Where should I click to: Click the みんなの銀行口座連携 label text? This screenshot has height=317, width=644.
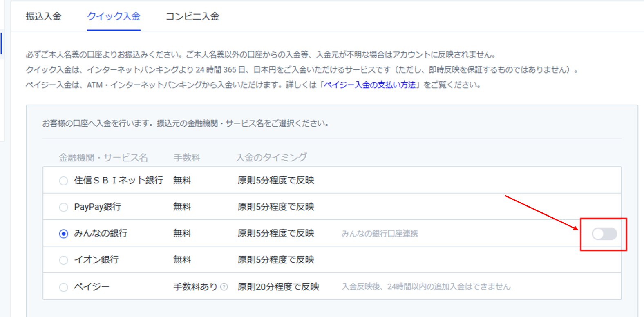tap(380, 234)
